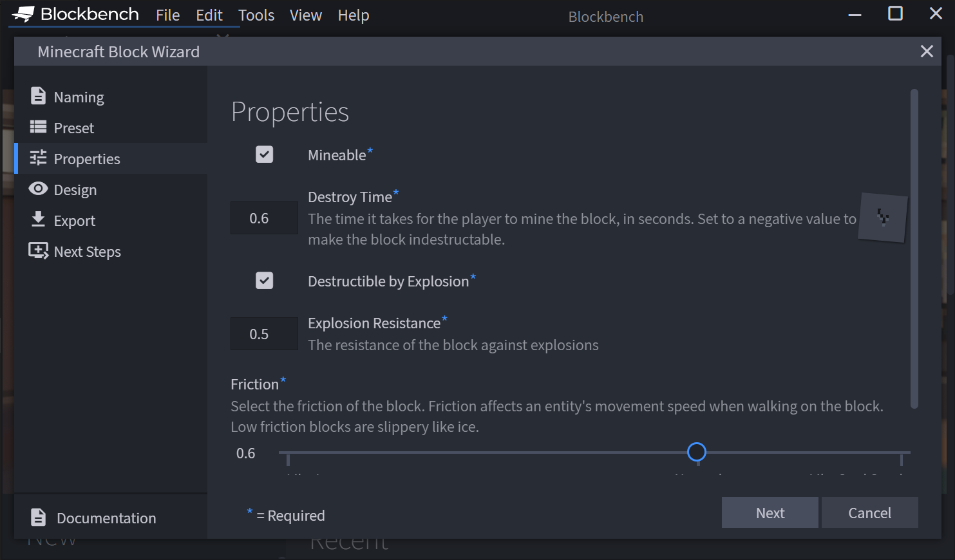Click the Destructible by Explosion label
Viewport: 955px width, 560px height.
[x=388, y=281]
